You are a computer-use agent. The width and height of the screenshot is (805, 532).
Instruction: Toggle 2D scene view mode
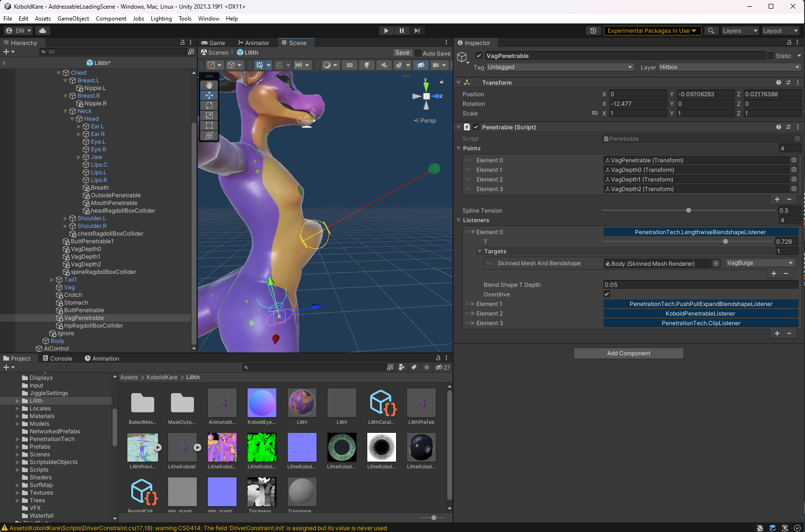350,65
